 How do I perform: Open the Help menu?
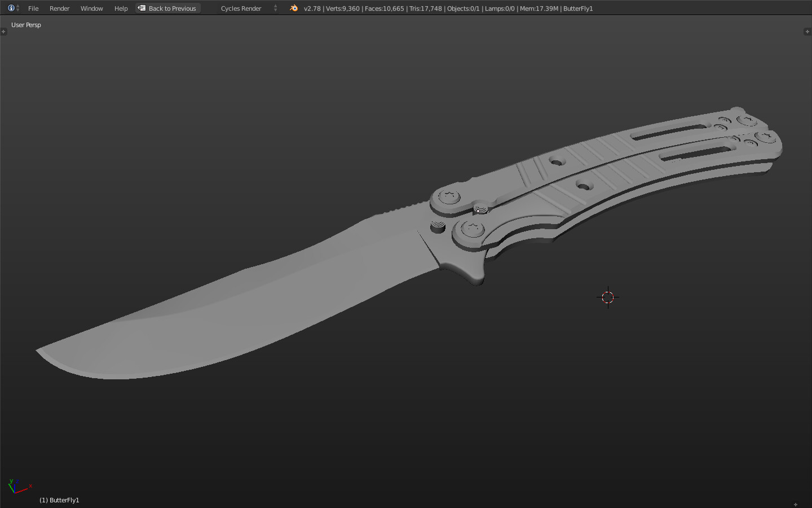coord(121,8)
